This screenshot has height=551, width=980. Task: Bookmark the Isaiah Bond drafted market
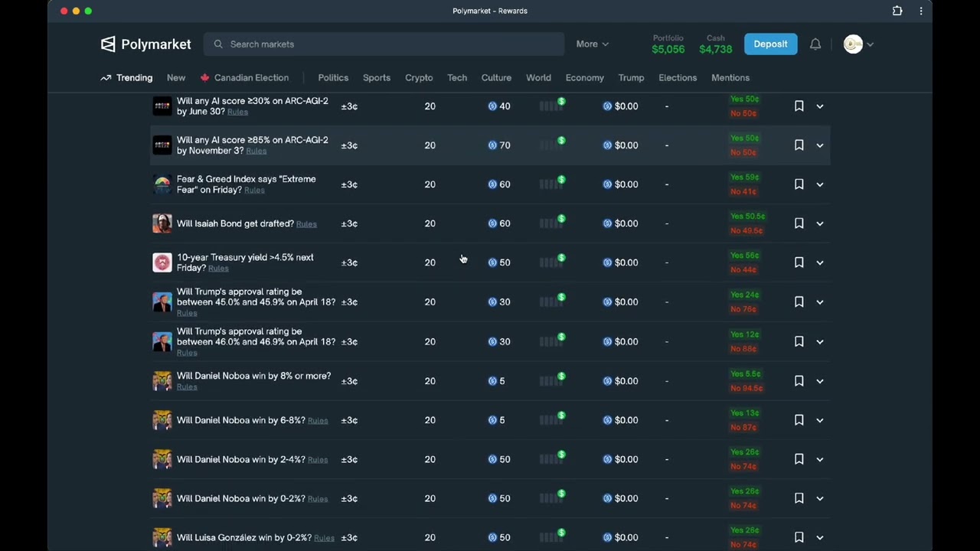point(799,223)
